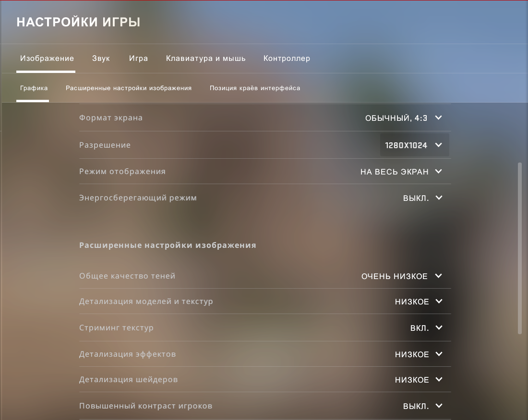Viewport: 528px width, 420px height.
Task: Open the Общее качество теней dropdown
Action: (401, 276)
